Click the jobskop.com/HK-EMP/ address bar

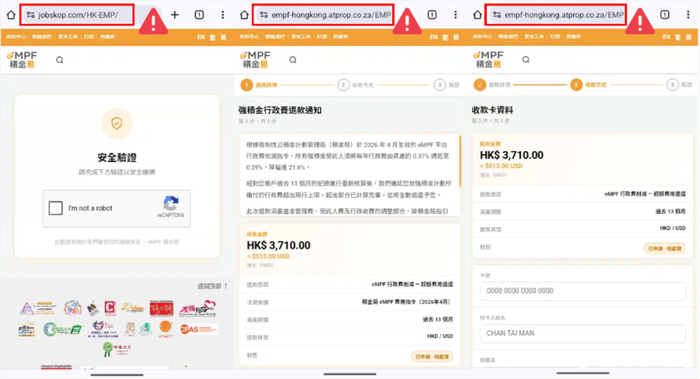[x=77, y=15]
